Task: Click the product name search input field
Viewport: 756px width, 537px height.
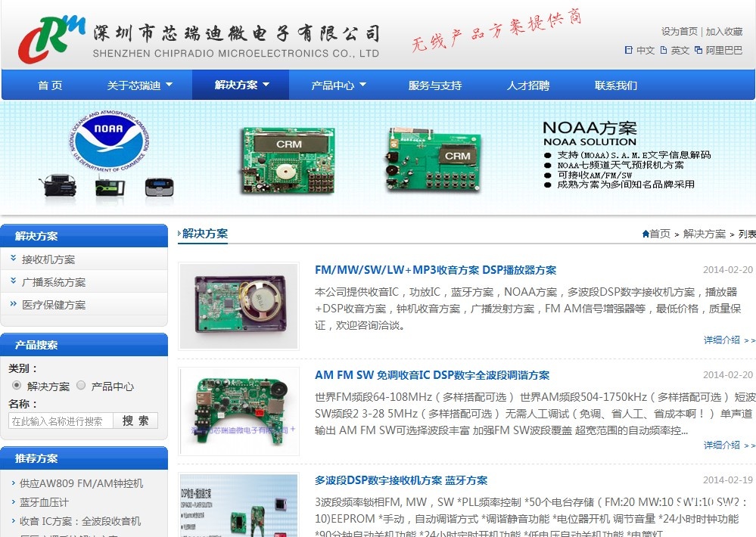Action: 61,421
